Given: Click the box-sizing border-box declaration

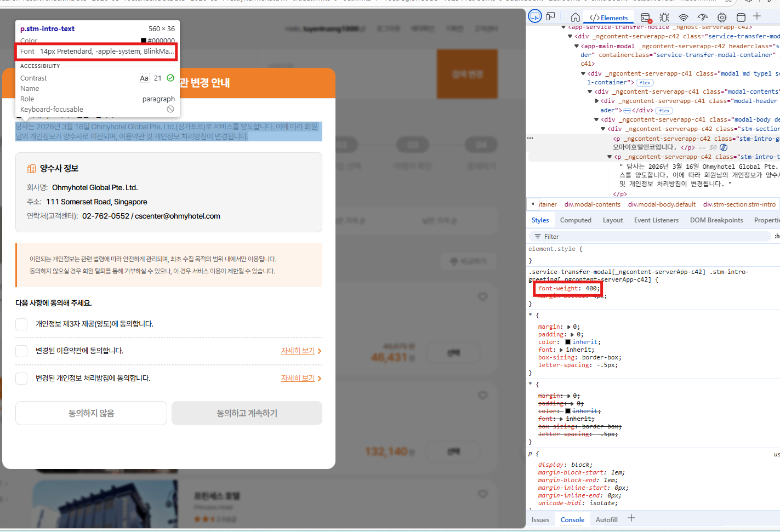Looking at the screenshot, I should pyautogui.click(x=580, y=358).
